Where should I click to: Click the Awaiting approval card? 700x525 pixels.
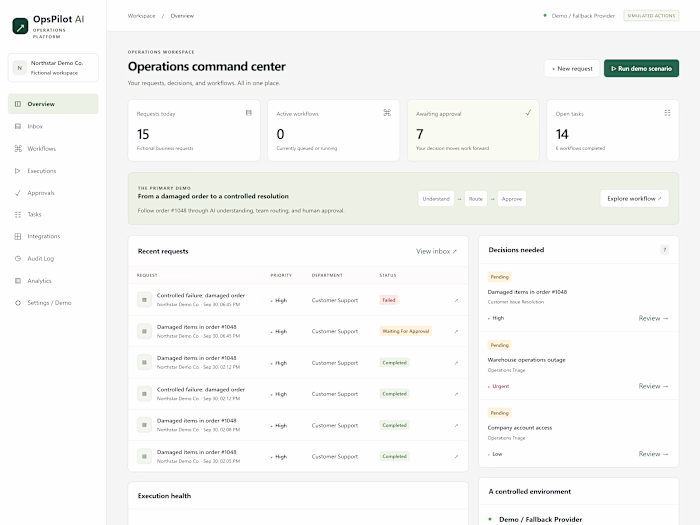pos(473,130)
